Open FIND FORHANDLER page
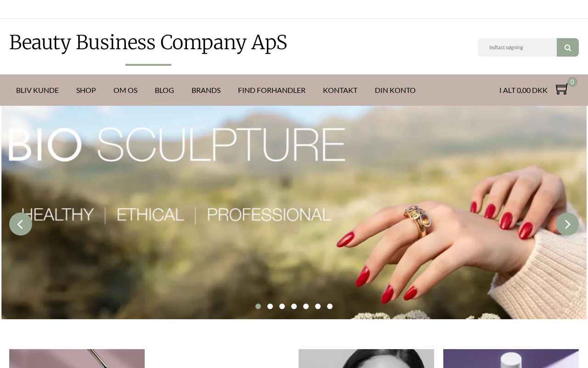Screen dimensions: 588x368 point(271,90)
